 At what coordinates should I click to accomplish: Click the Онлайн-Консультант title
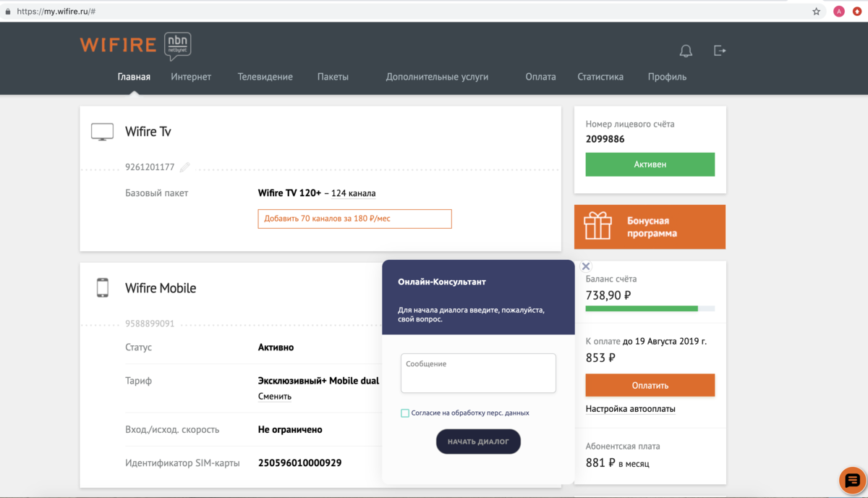442,282
